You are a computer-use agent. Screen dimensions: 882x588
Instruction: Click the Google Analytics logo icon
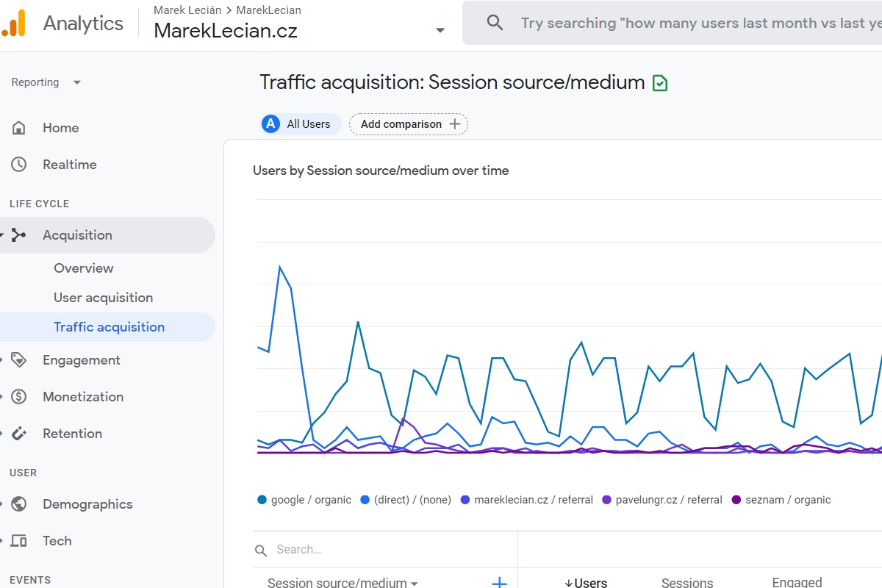(x=13, y=24)
